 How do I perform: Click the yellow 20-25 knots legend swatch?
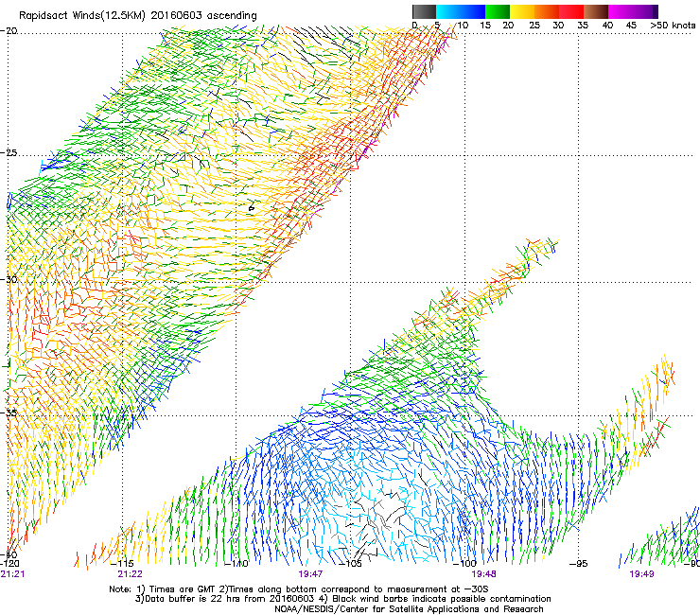[x=522, y=11]
